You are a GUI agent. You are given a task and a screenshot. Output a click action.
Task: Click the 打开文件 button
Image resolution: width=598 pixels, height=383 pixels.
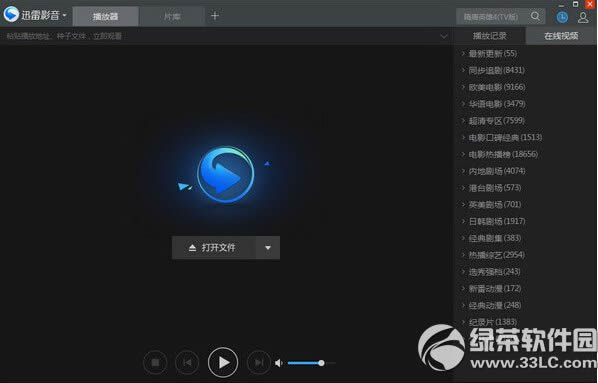[214, 248]
